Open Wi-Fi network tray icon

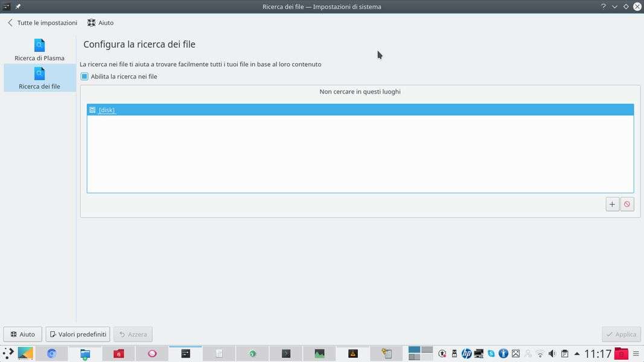pos(541,354)
